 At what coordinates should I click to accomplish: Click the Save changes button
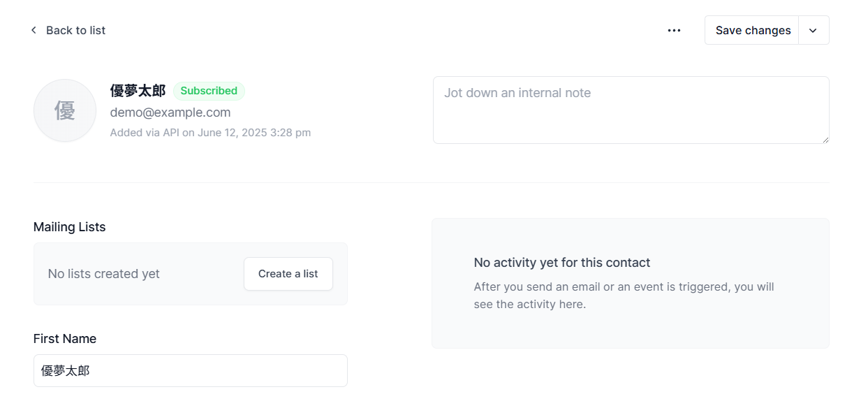(752, 30)
